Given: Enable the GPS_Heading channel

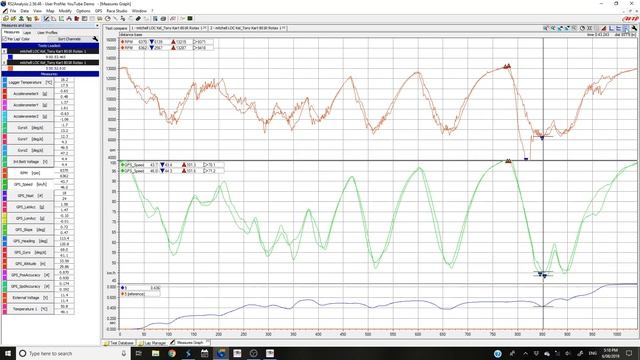Looking at the screenshot, I should point(30,241).
